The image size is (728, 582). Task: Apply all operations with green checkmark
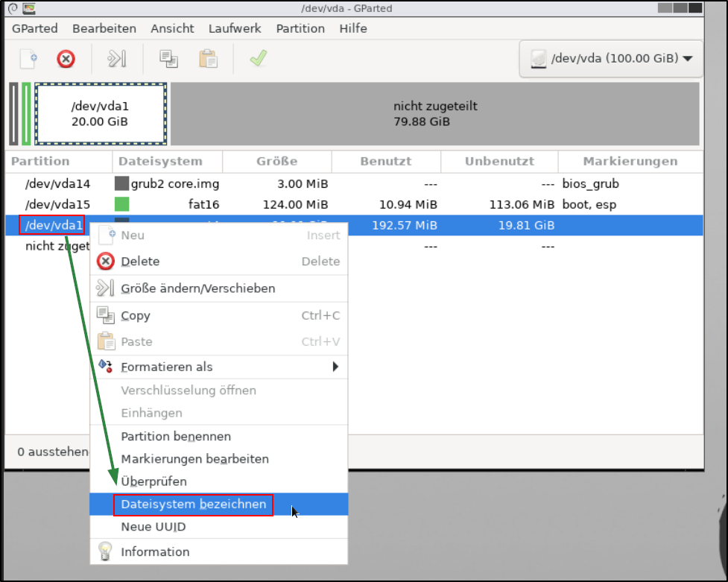(x=258, y=59)
